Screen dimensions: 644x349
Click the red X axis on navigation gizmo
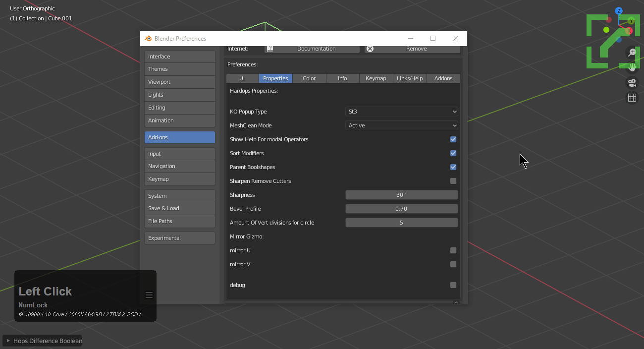tap(629, 31)
